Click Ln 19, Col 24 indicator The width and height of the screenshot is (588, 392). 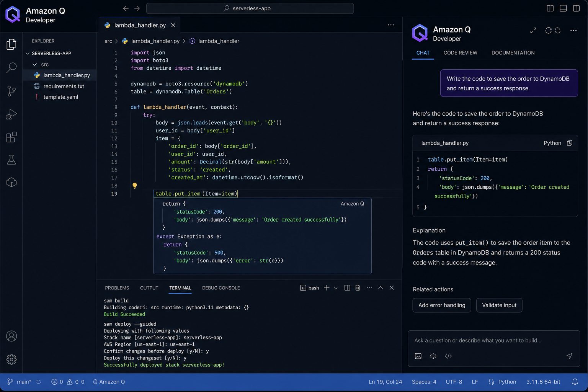tap(385, 382)
